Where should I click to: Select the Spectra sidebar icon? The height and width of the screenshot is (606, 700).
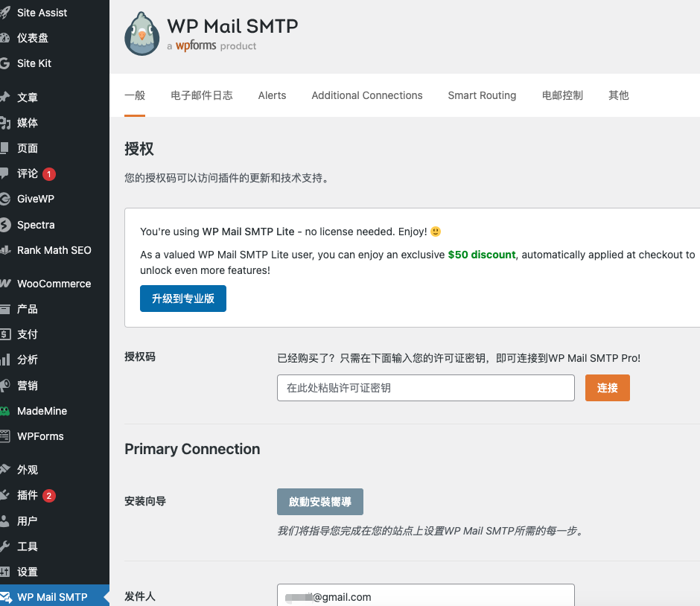coord(4,225)
